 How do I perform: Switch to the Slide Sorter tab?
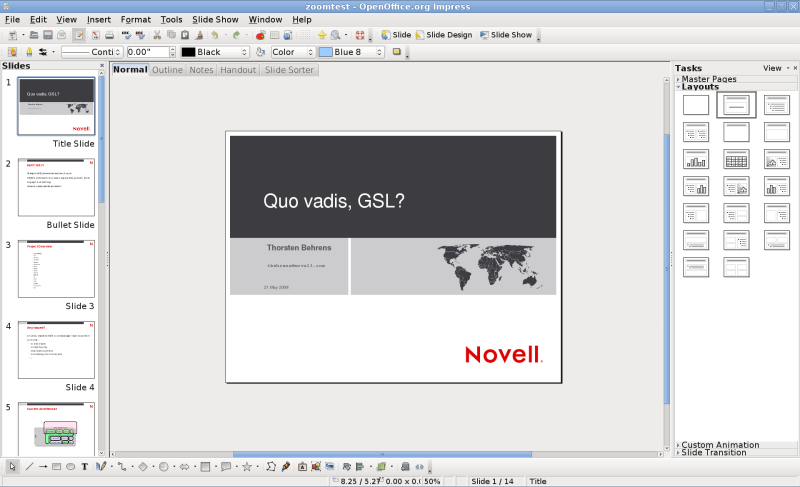[x=289, y=70]
